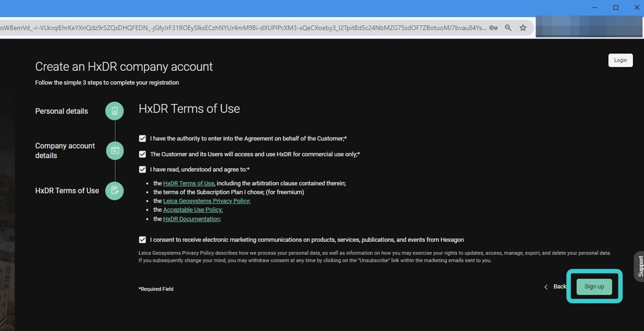Click the Company account details step icon

[x=115, y=150]
